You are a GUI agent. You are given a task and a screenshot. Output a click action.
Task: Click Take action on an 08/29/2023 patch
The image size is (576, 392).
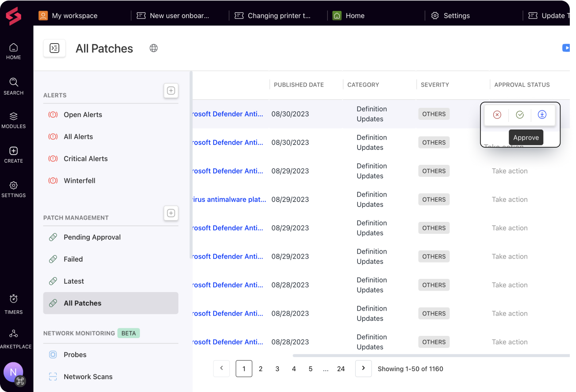pos(510,171)
